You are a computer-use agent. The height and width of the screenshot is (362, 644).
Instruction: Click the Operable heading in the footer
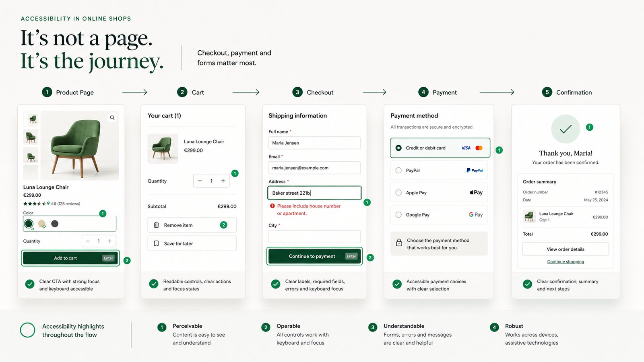point(288,326)
